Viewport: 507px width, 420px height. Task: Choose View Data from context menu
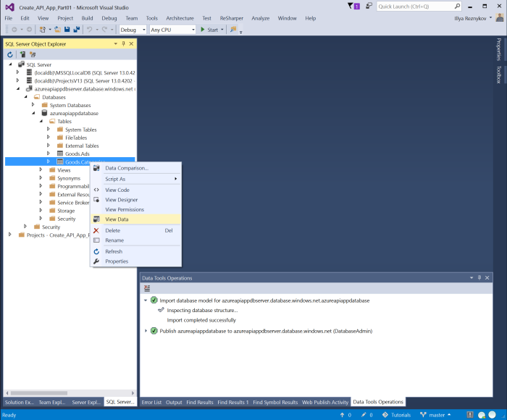pyautogui.click(x=136, y=219)
